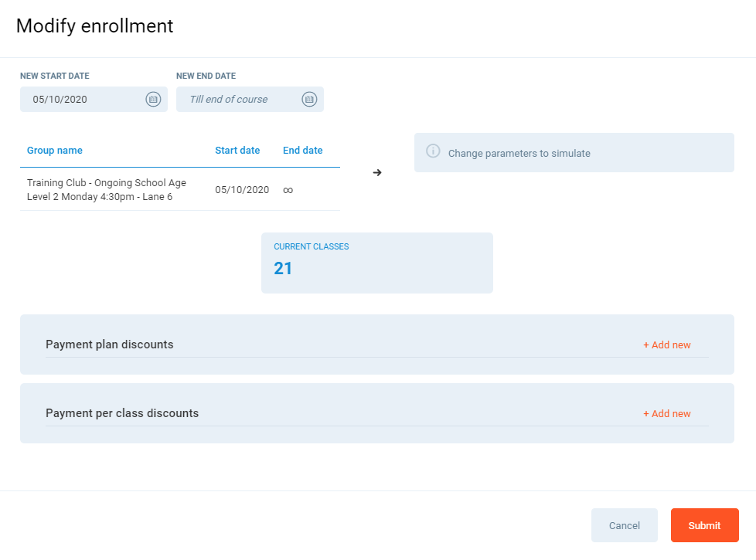Select the Training Club group name row

106,190
